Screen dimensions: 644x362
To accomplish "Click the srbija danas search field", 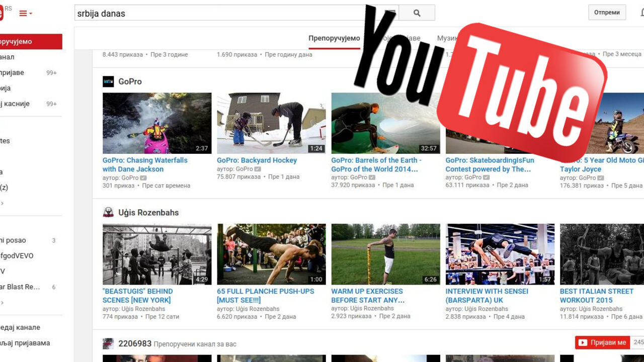I will click(x=236, y=13).
